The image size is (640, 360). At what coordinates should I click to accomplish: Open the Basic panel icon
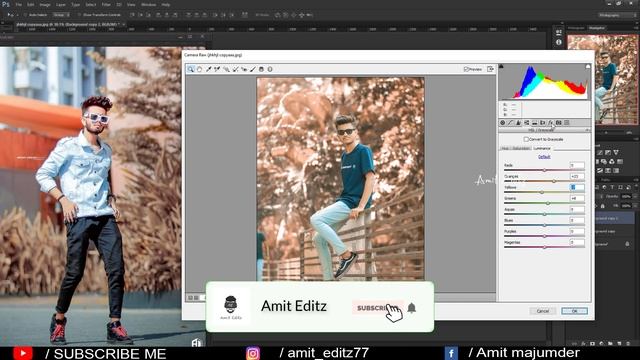pyautogui.click(x=502, y=122)
